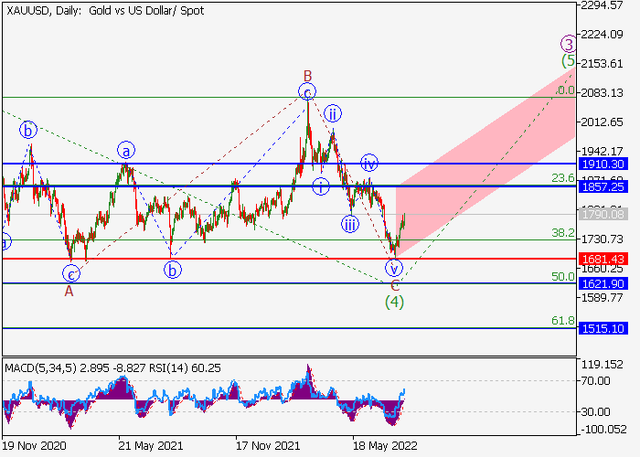Click the current price 1790.08 tag
640x457 pixels.
[601, 214]
